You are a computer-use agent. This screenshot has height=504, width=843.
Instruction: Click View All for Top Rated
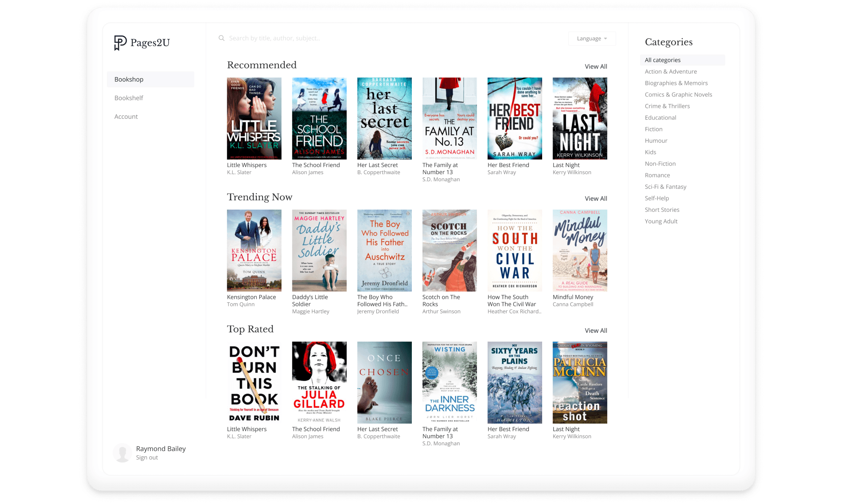click(x=596, y=331)
